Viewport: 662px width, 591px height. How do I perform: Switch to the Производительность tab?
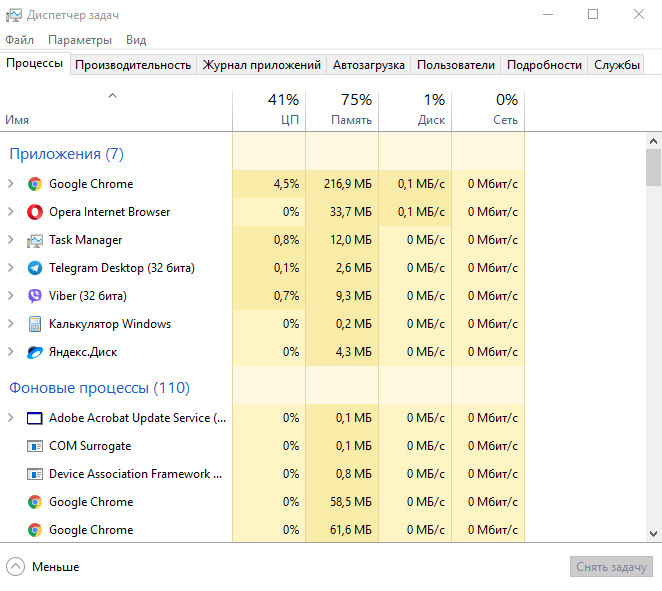(133, 65)
